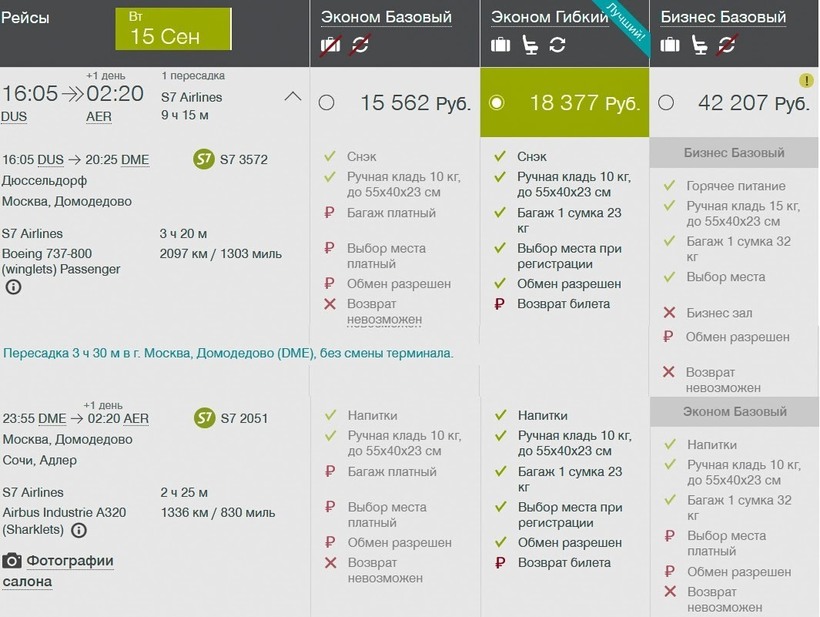This screenshot has width=820, height=617.
Task: Click ruble icon beside Возврат билета, second segment
Action: pos(500,563)
